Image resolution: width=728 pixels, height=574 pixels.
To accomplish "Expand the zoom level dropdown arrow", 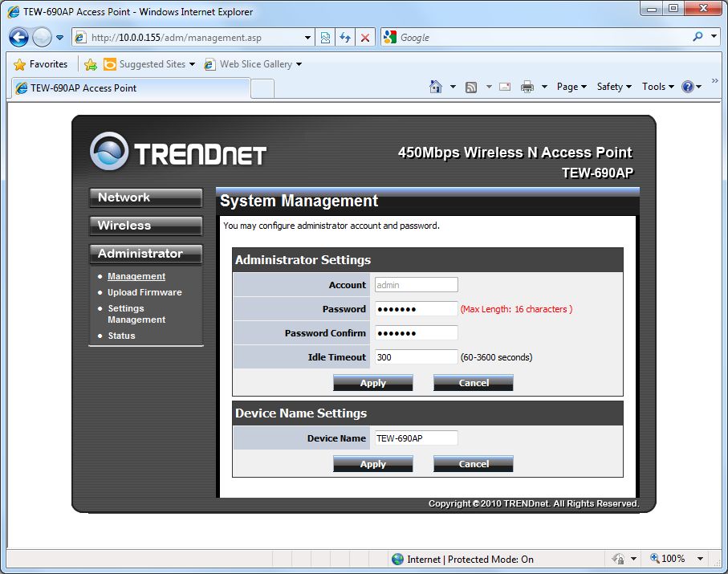I will click(700, 559).
